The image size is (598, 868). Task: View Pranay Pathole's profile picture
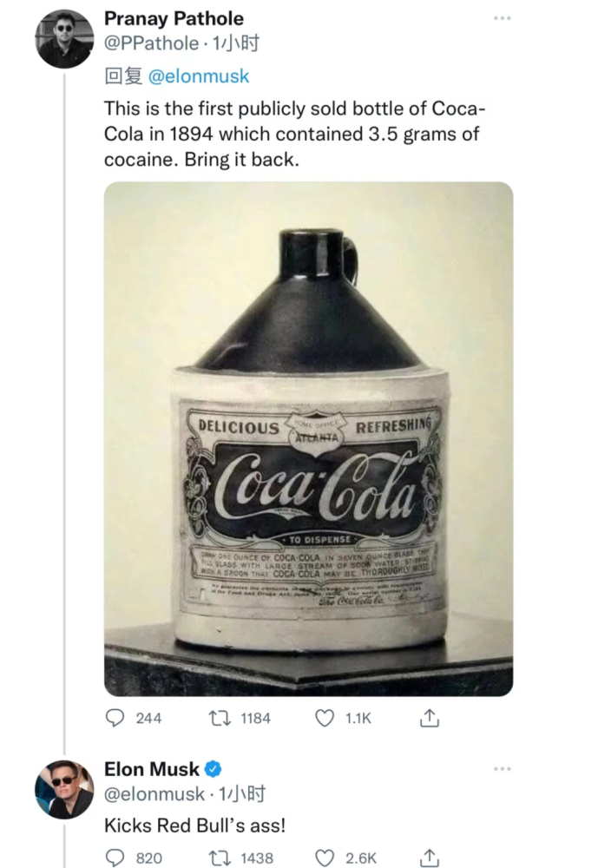pyautogui.click(x=64, y=38)
